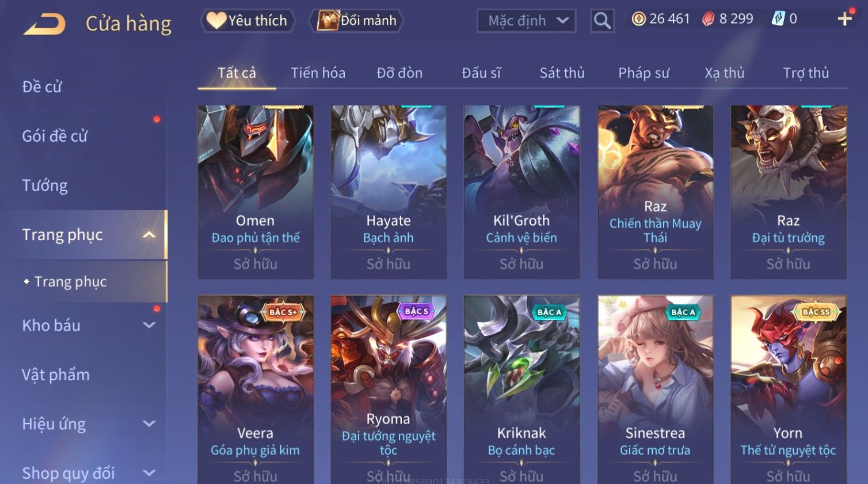This screenshot has height=484, width=868.
Task: Open Yêu thích favorites heart button
Action: 248,21
